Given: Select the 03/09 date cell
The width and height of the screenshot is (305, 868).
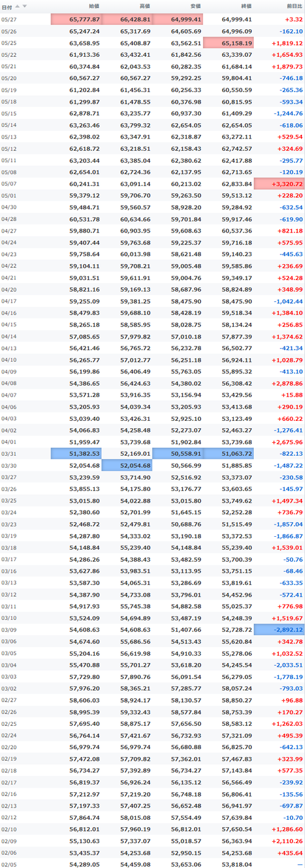Looking at the screenshot, I should click(9, 631).
